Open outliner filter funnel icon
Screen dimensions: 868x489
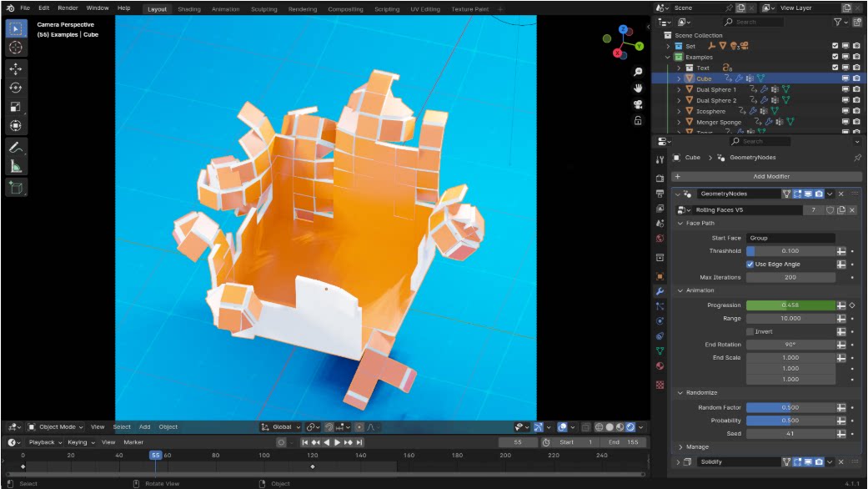(x=837, y=22)
